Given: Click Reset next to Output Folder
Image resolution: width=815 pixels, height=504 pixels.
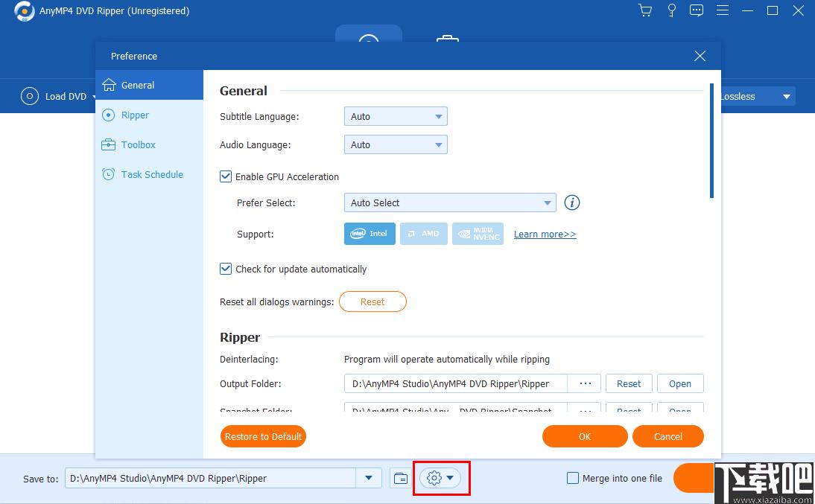Looking at the screenshot, I should (x=629, y=384).
